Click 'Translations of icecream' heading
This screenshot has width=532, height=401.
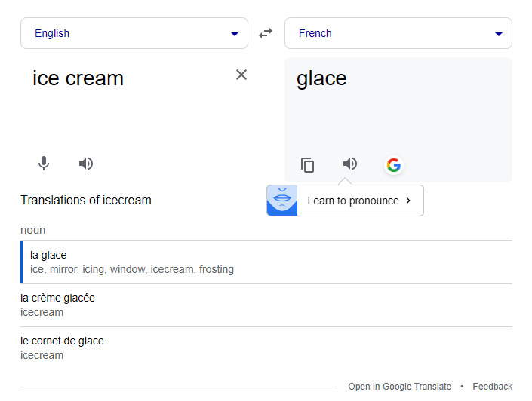[86, 200]
